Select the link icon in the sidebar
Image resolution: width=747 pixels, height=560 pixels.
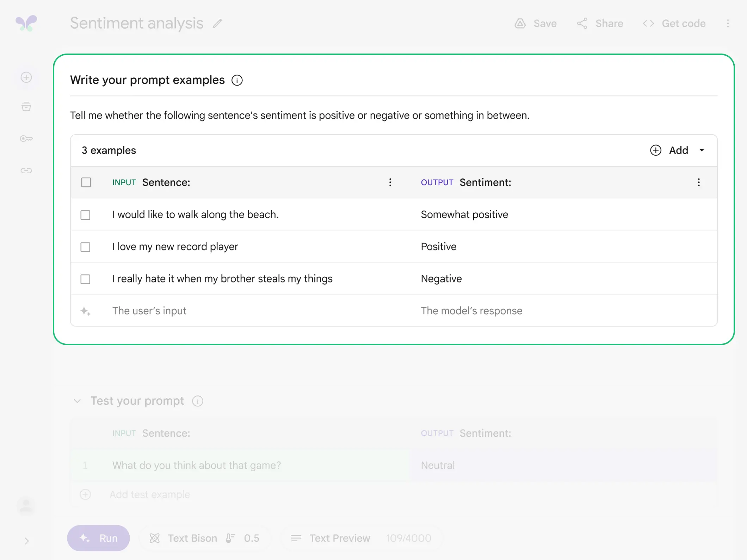(x=26, y=170)
